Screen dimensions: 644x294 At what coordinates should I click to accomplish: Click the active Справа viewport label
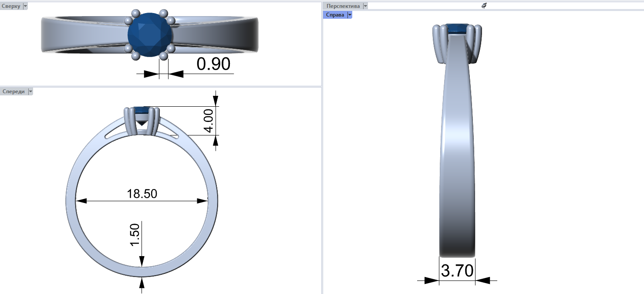pyautogui.click(x=335, y=15)
